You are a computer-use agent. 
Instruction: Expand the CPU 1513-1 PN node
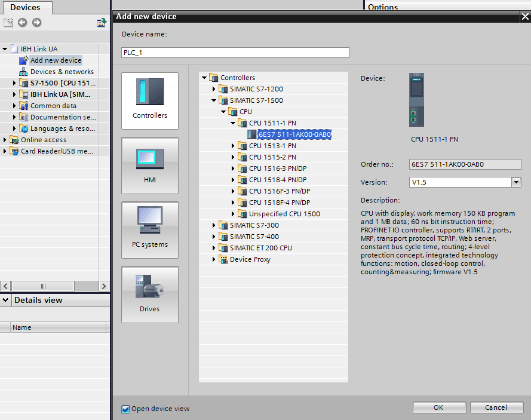pyautogui.click(x=234, y=146)
